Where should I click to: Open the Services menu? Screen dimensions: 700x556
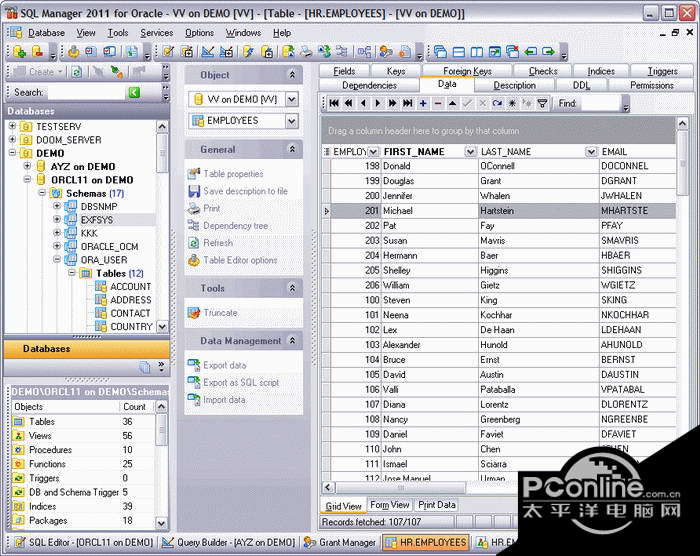pos(157,33)
